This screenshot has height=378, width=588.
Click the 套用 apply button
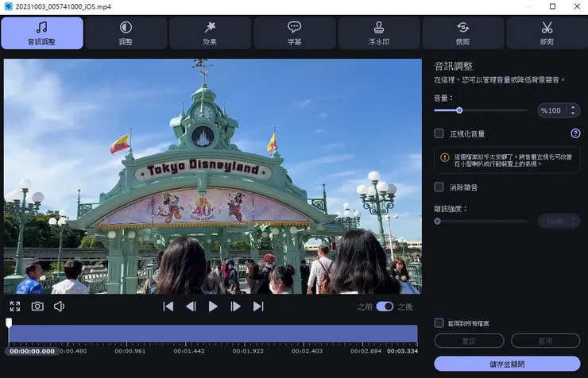pyautogui.click(x=545, y=341)
